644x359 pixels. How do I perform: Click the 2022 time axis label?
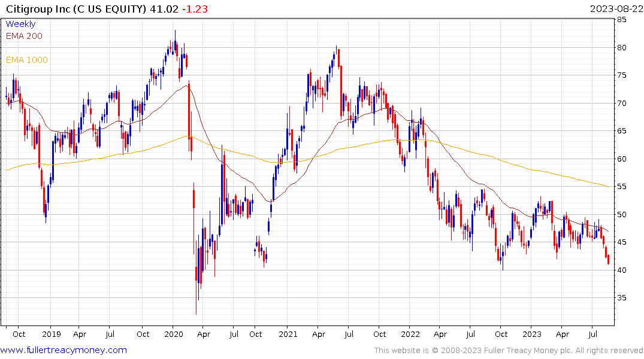pyautogui.click(x=410, y=334)
